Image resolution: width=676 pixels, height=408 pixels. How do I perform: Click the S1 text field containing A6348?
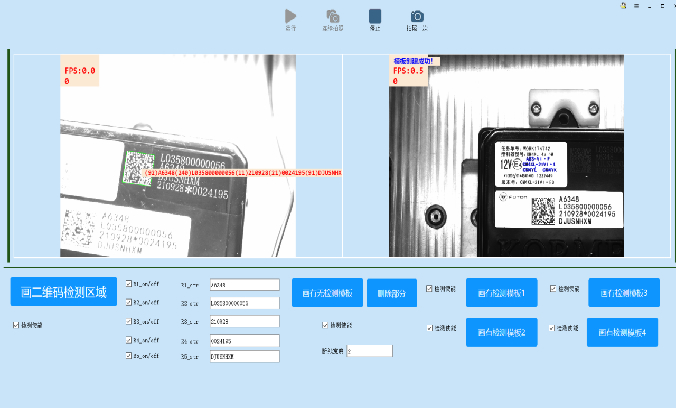pos(243,284)
